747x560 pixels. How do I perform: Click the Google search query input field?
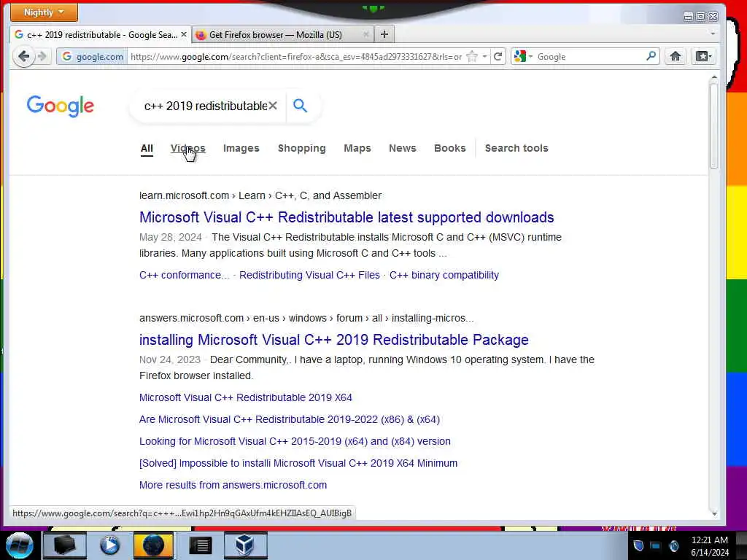pyautogui.click(x=205, y=106)
